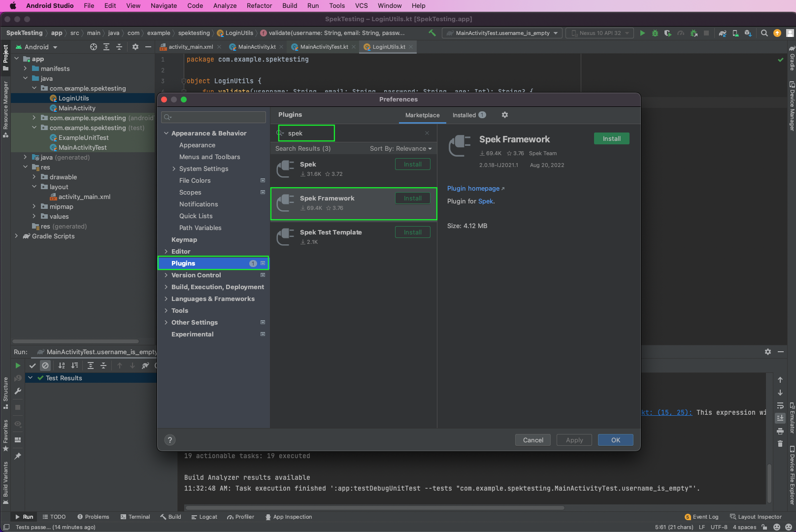Expand Version Control settings
796x532 pixels.
tap(166, 275)
